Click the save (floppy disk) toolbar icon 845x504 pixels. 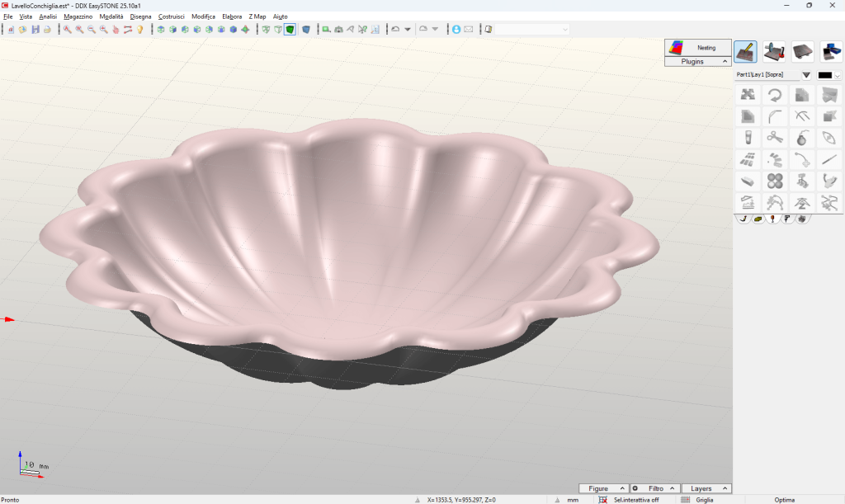(35, 30)
